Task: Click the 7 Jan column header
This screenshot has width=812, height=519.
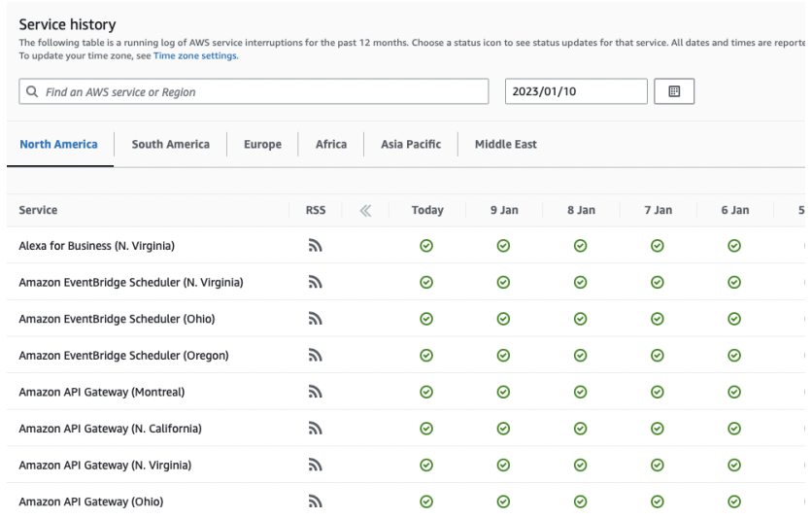Action: 658,210
